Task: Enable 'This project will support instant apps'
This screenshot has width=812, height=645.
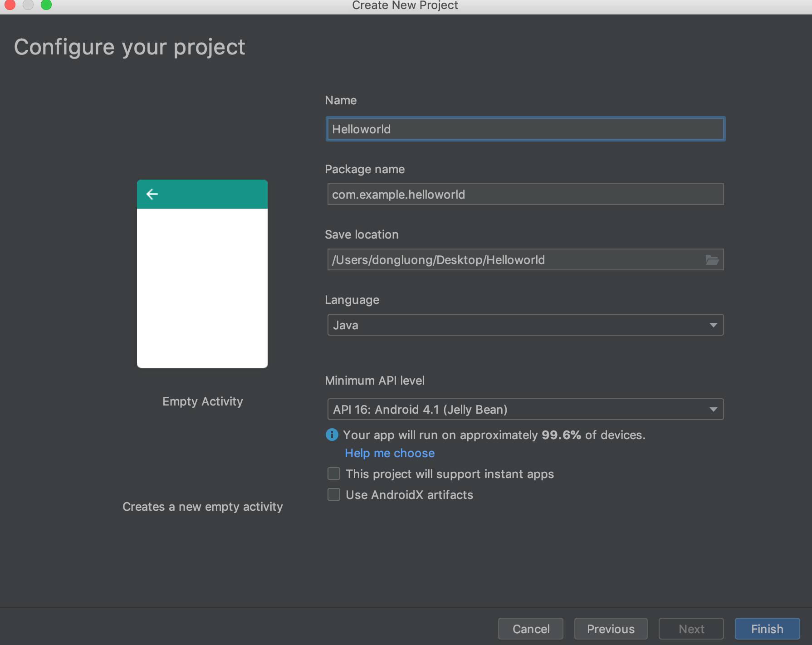Action: point(334,474)
